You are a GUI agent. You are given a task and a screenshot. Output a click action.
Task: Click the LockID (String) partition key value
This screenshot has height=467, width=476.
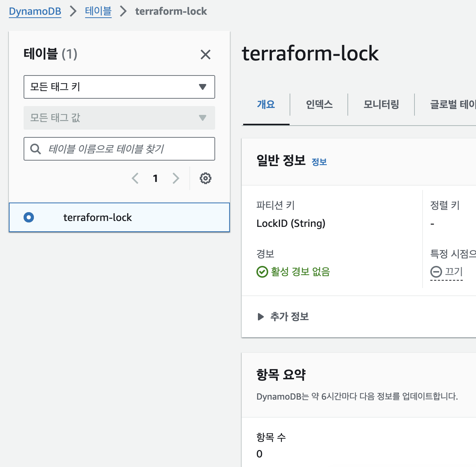click(291, 223)
